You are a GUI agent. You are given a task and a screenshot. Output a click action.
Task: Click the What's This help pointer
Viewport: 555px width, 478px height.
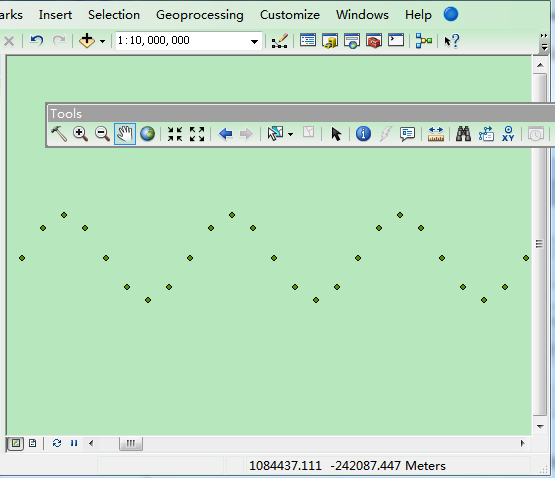452,41
